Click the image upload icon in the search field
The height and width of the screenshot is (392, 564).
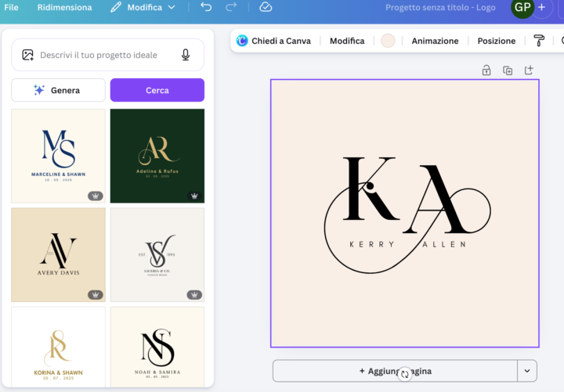[x=27, y=55]
